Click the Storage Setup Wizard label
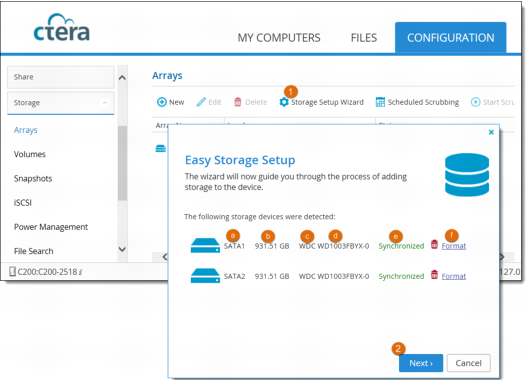This screenshot has width=530, height=380. tap(328, 102)
